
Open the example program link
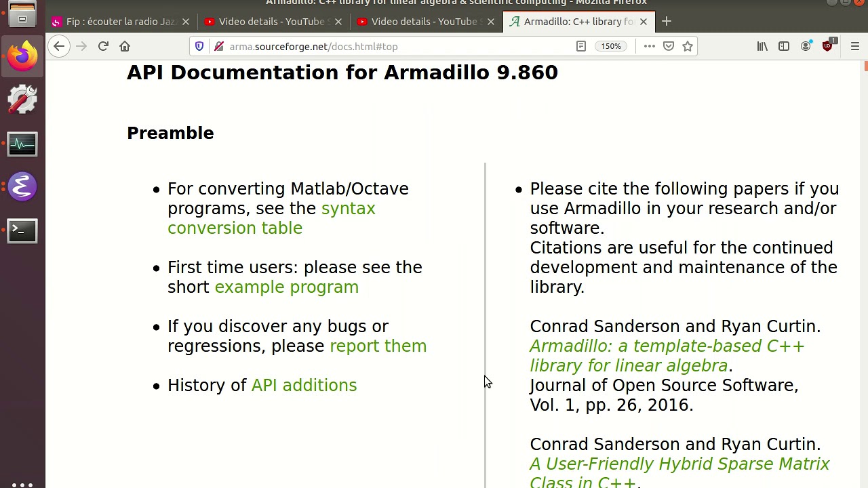pyautogui.click(x=287, y=287)
